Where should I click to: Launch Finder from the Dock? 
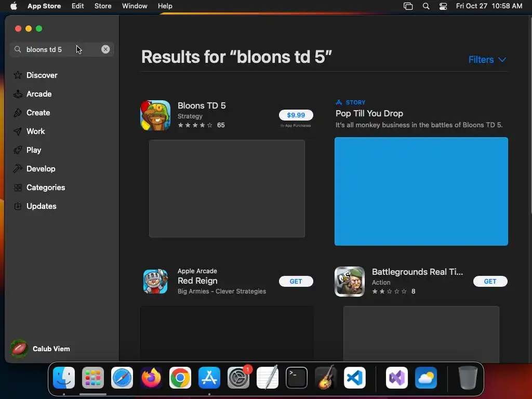[64, 378]
